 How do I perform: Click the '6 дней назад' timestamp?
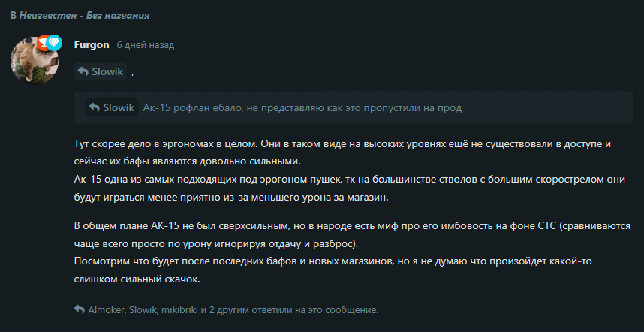[x=146, y=45]
